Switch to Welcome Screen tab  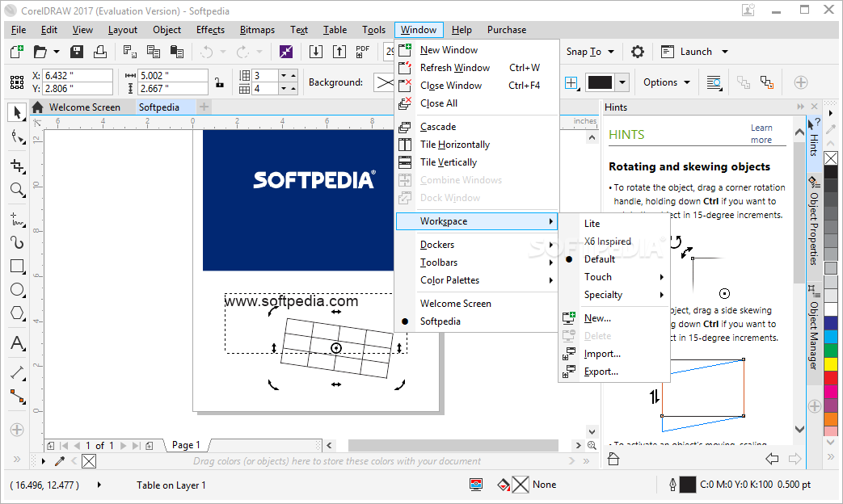click(x=84, y=107)
